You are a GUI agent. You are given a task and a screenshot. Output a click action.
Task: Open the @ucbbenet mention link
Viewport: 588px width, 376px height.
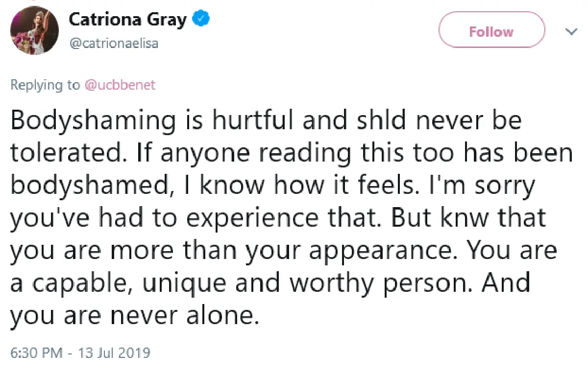coord(120,85)
